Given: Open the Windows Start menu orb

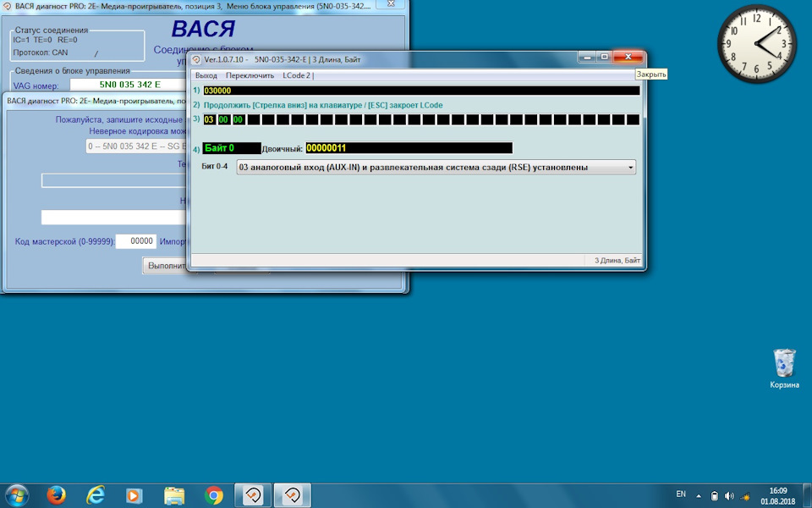Looking at the screenshot, I should point(17,495).
